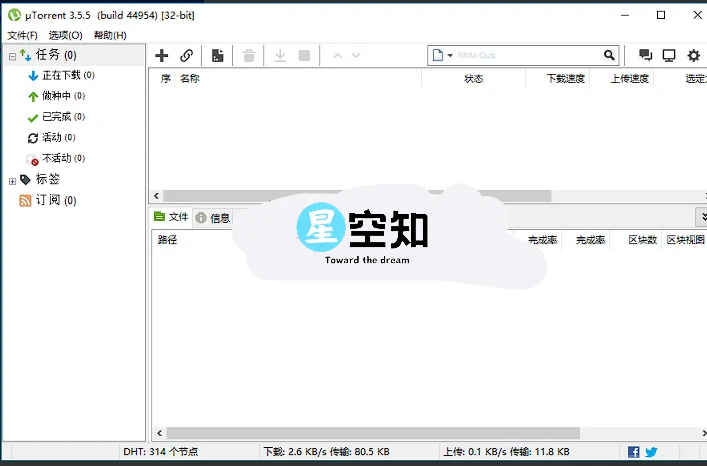Sort by 上传速度 column header
This screenshot has width=707, height=466.
[629, 79]
